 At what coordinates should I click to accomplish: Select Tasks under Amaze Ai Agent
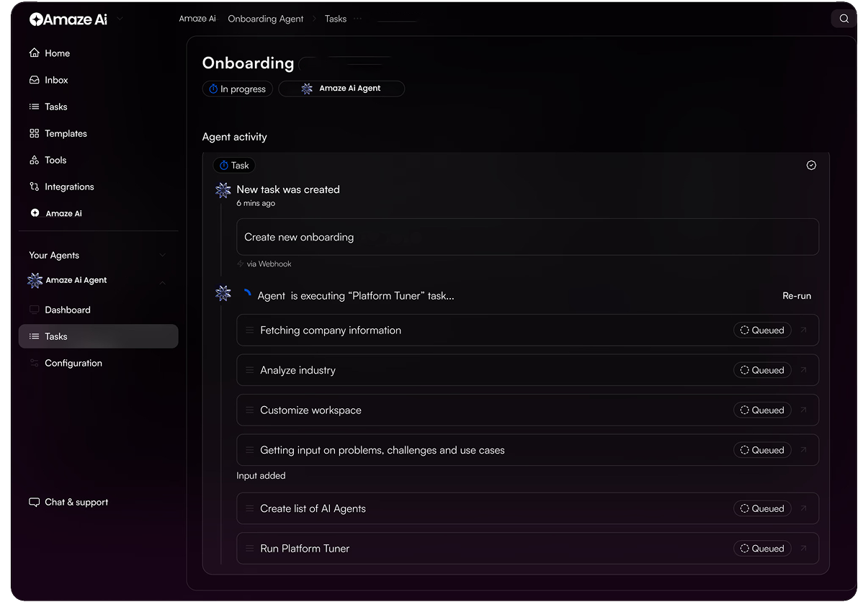(98, 336)
